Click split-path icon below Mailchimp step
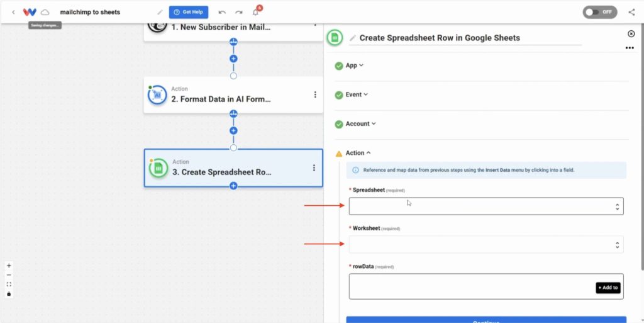 233,42
